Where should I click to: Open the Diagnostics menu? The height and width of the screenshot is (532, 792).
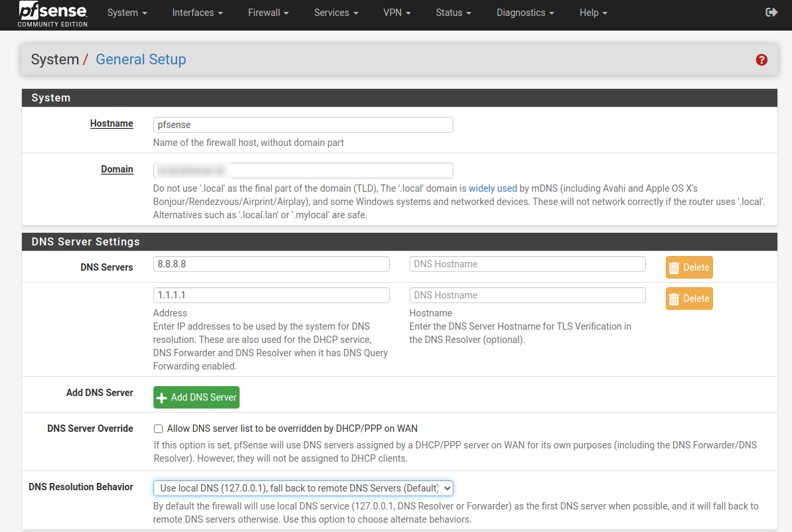pos(525,13)
